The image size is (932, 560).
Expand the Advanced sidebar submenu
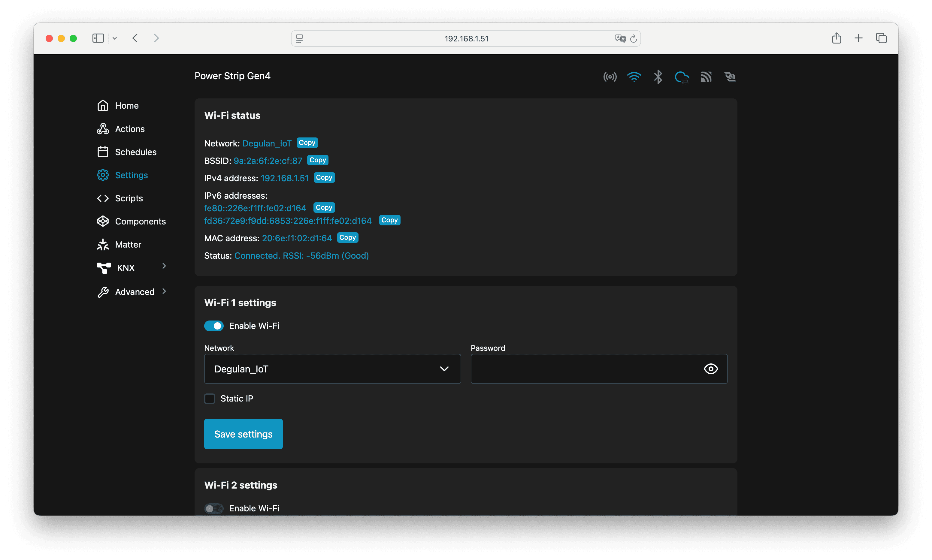click(164, 291)
